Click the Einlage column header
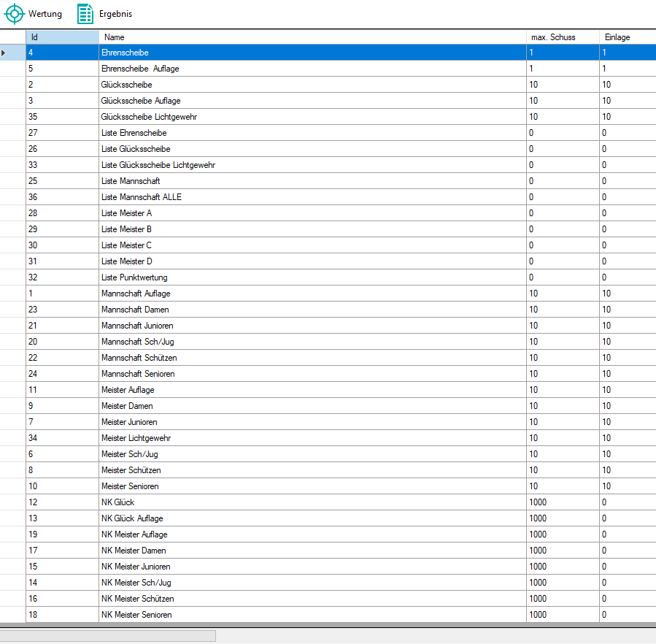The width and height of the screenshot is (656, 644). (x=626, y=37)
